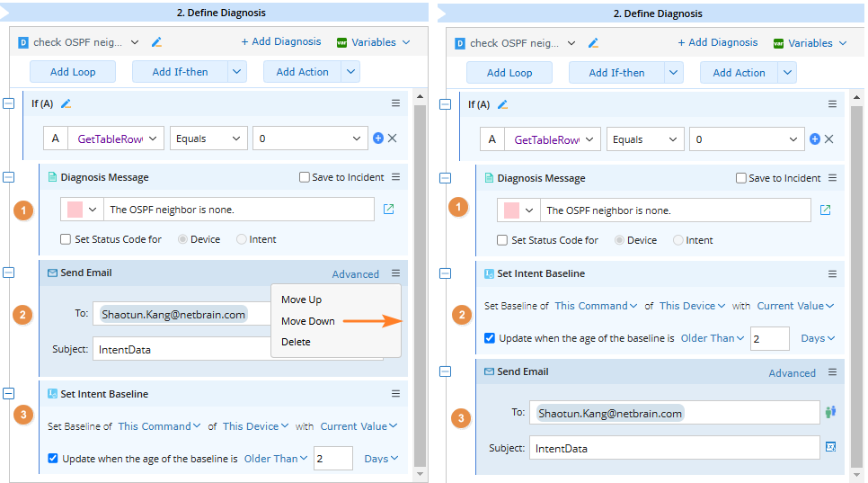Screen dimensions: 868x483
Task: Remove the condition with the X icon in the right panel
Action: pyautogui.click(x=828, y=139)
